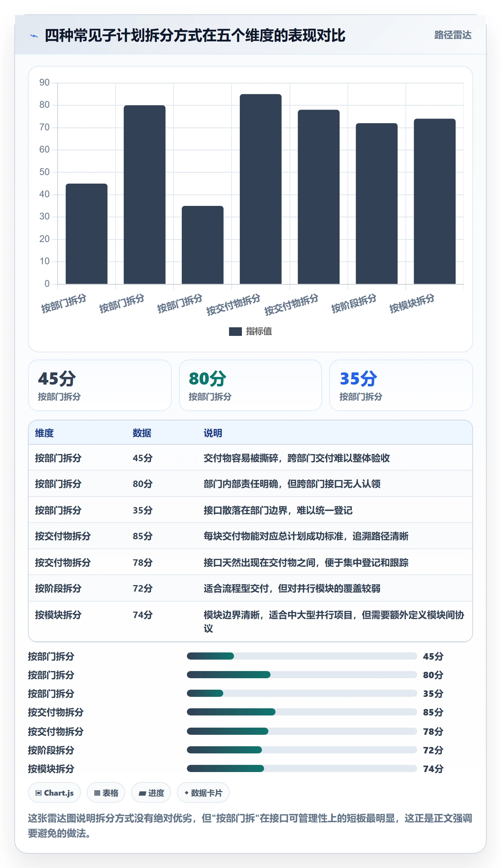Select the 进度 tag chip

click(151, 793)
